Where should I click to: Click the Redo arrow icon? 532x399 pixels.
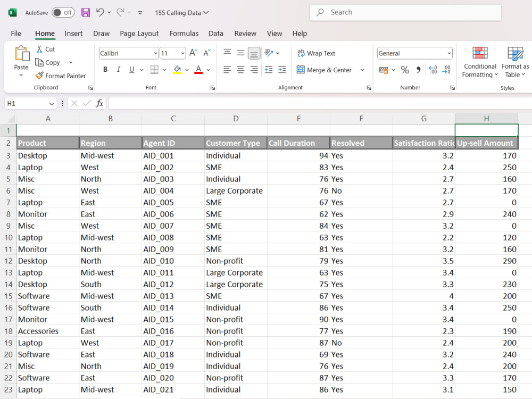click(x=120, y=12)
